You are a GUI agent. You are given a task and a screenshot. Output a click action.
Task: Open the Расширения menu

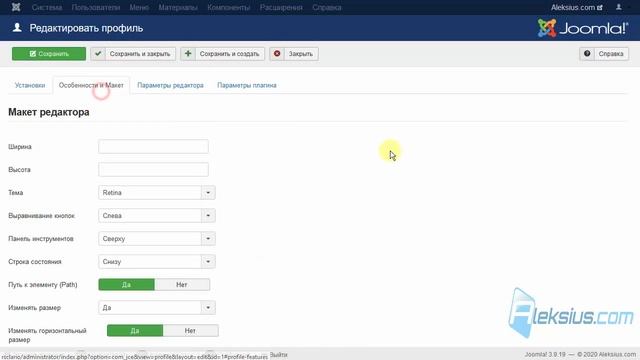coord(281,7)
